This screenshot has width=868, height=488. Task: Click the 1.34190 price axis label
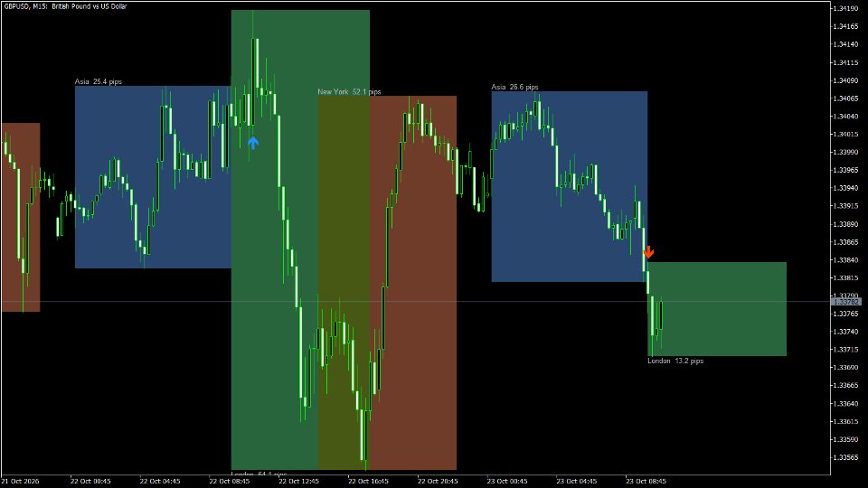pyautogui.click(x=846, y=8)
